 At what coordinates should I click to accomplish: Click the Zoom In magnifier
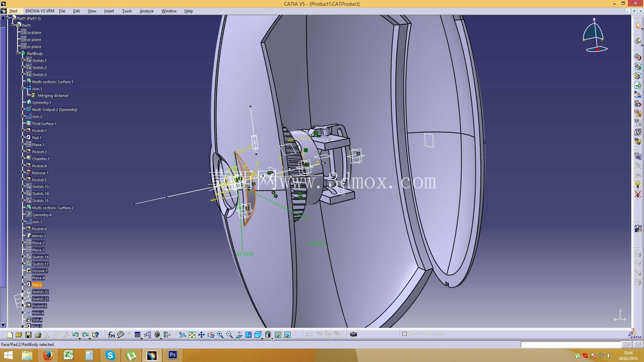(220, 335)
